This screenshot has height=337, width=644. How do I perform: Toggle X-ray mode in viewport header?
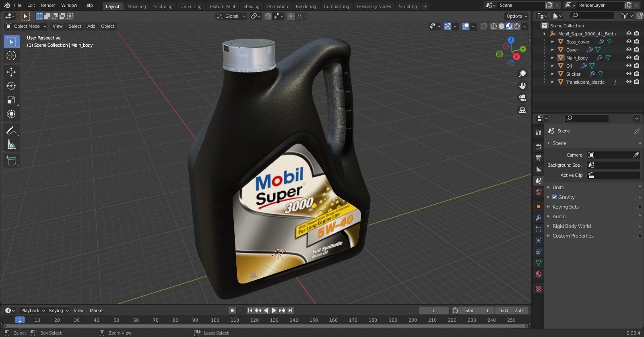click(483, 26)
